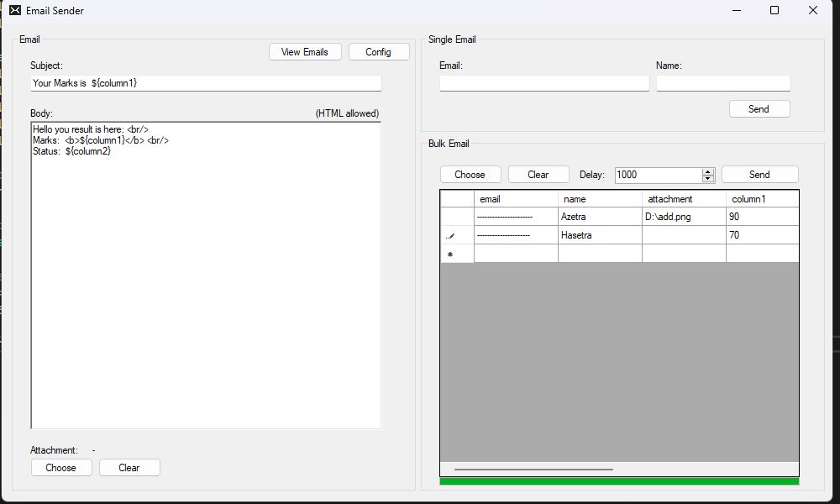840x504 pixels.
Task: Open the Config settings
Action: click(x=378, y=52)
